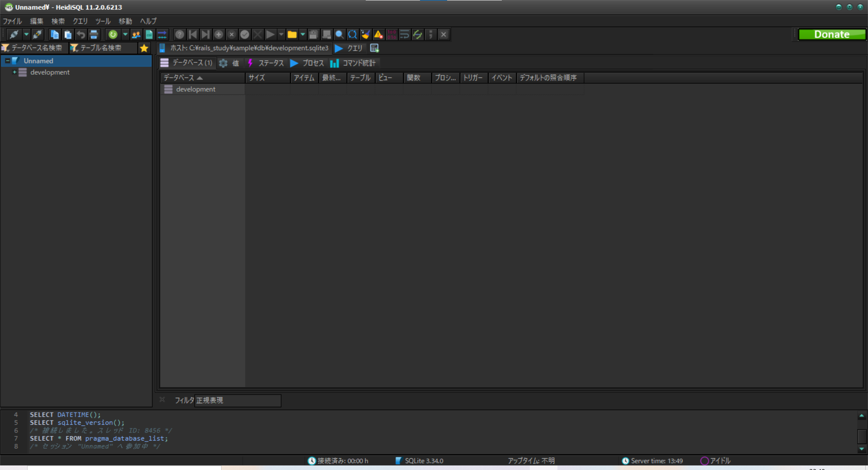The width and height of the screenshot is (868, 470).
Task: Click the connect to server plug icon
Action: point(14,34)
